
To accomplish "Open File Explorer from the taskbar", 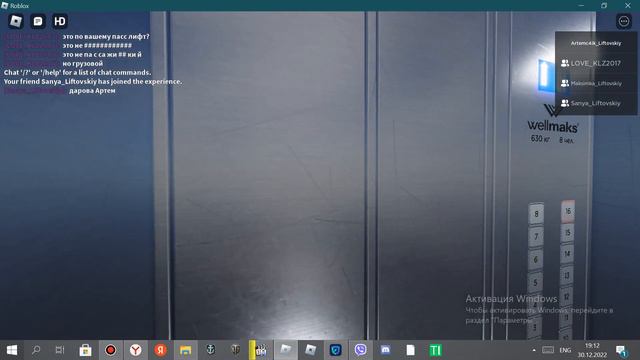I will click(186, 350).
